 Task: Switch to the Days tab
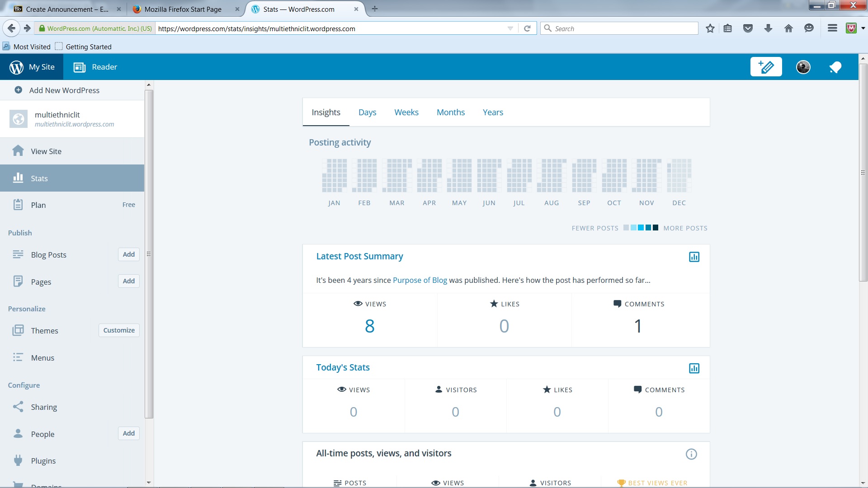(x=367, y=112)
